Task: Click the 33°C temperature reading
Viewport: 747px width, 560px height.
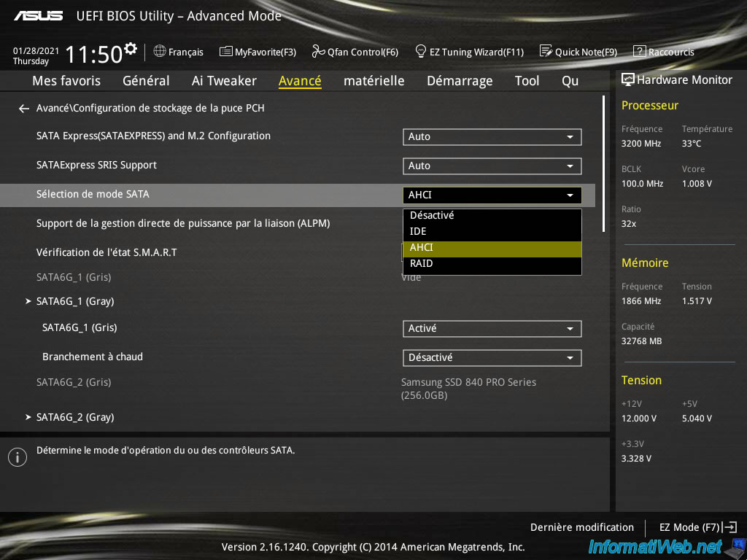Action: [692, 144]
